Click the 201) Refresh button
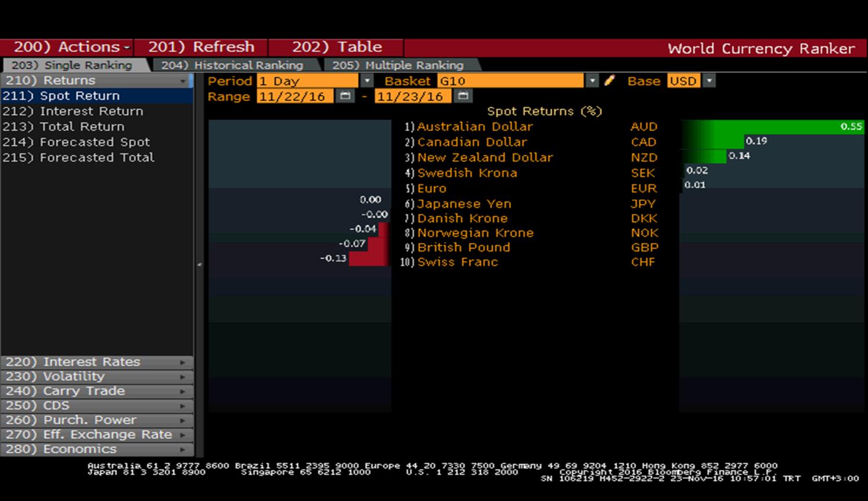Viewport: 868px width, 501px height. [x=201, y=47]
